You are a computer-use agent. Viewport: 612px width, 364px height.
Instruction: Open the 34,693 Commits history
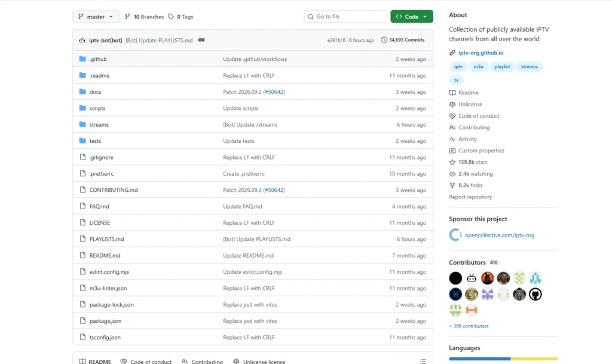402,40
